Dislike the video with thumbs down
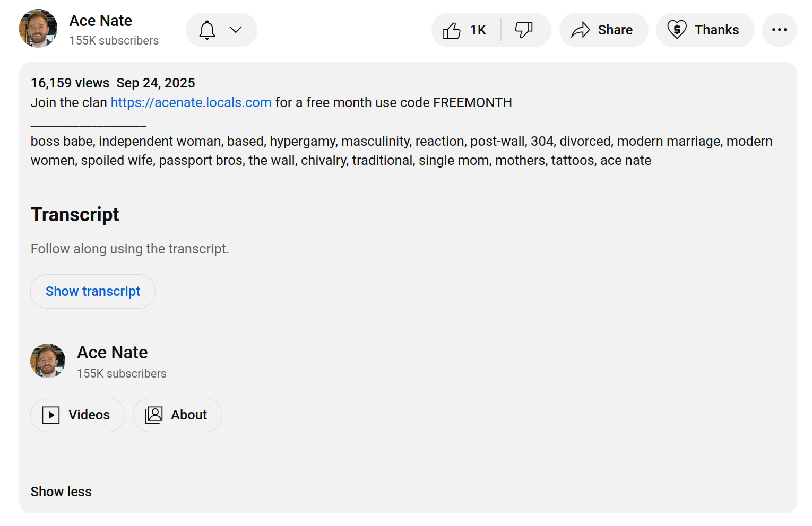812x526 pixels. [x=524, y=30]
